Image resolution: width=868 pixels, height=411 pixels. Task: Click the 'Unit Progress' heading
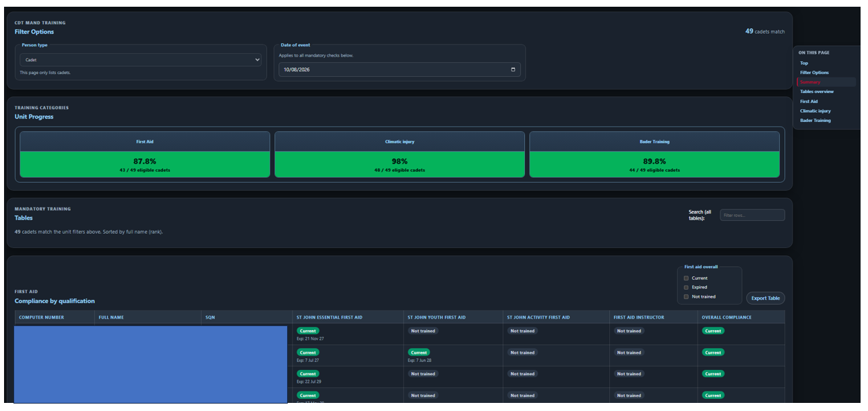(34, 117)
